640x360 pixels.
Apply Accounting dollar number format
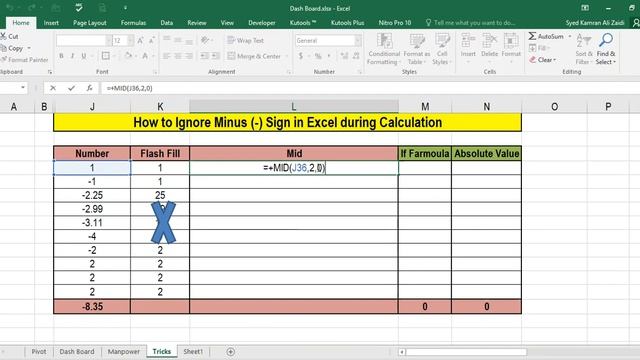point(301,56)
